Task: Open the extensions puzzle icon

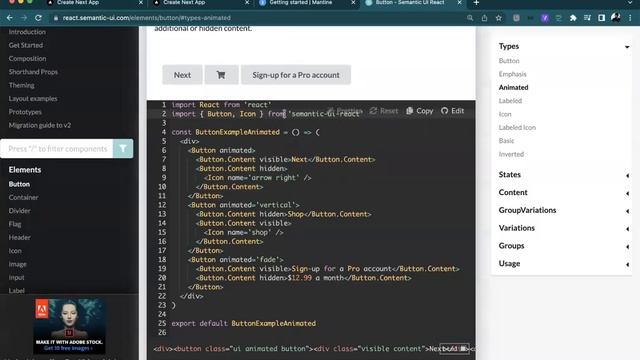Action: click(573, 18)
